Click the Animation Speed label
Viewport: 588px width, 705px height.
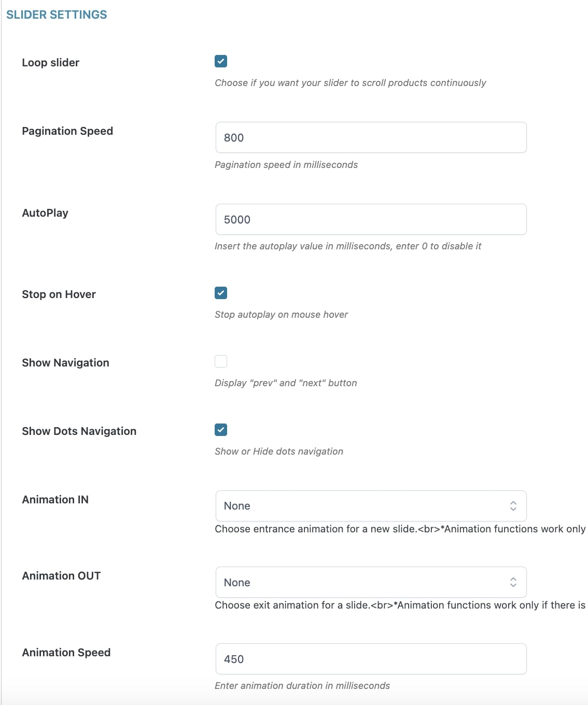(x=66, y=653)
